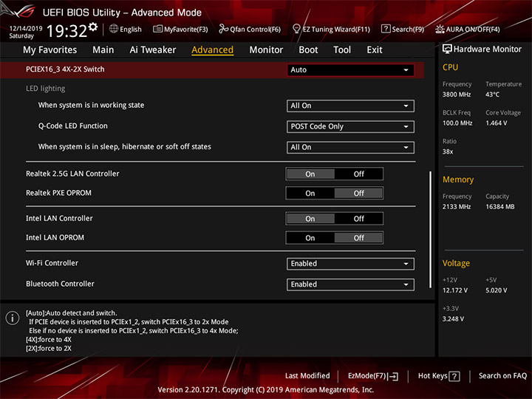Launch EZ Tuning Wizard bulb icon
Image resolution: width=532 pixels, height=399 pixels.
click(x=296, y=29)
